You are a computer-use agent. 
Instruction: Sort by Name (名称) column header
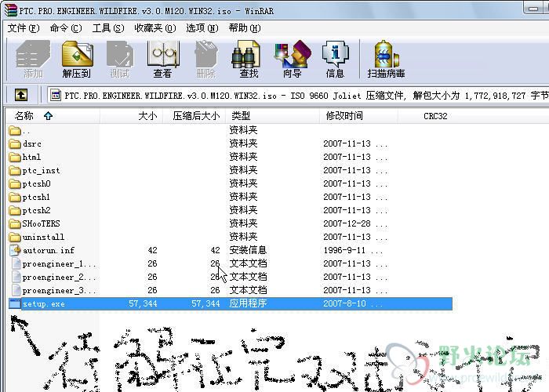53,116
